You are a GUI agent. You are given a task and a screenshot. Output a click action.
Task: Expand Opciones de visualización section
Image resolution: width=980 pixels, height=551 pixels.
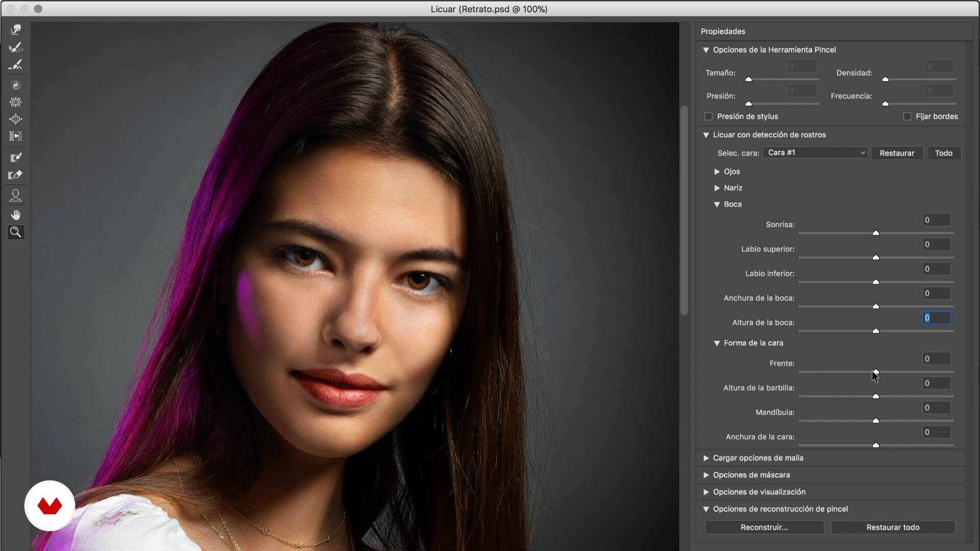coord(706,492)
